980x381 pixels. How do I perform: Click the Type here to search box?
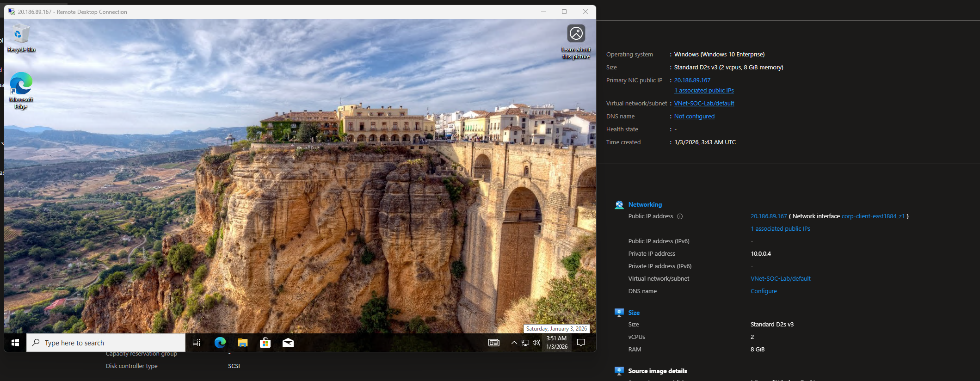coord(106,343)
